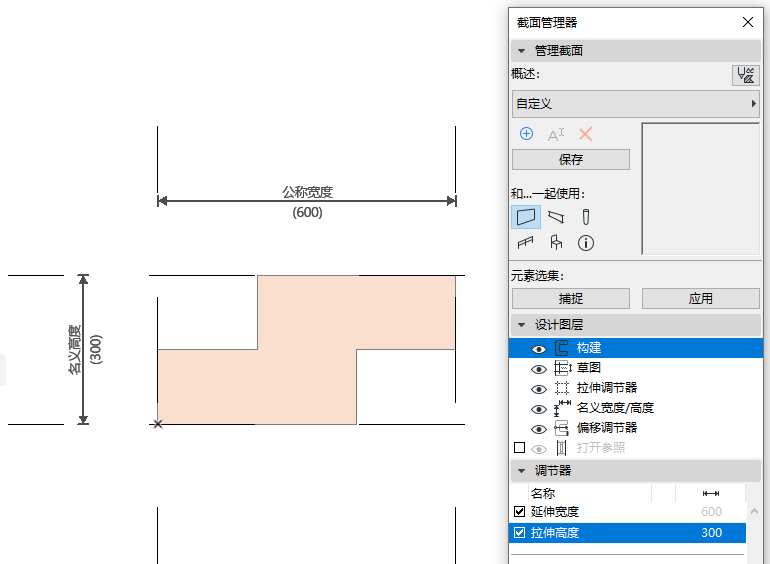Click the profile preview box
Viewport: 770px width, 564px height.
701,188
